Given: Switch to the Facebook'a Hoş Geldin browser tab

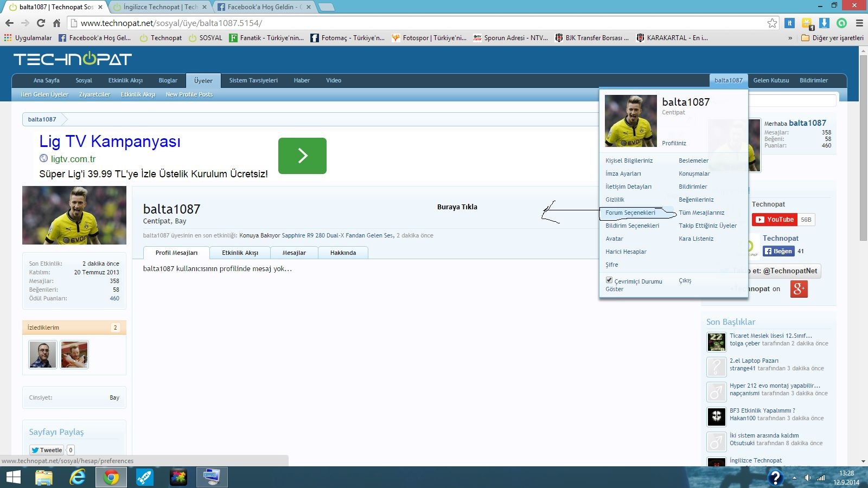Looking at the screenshot, I should (x=265, y=7).
